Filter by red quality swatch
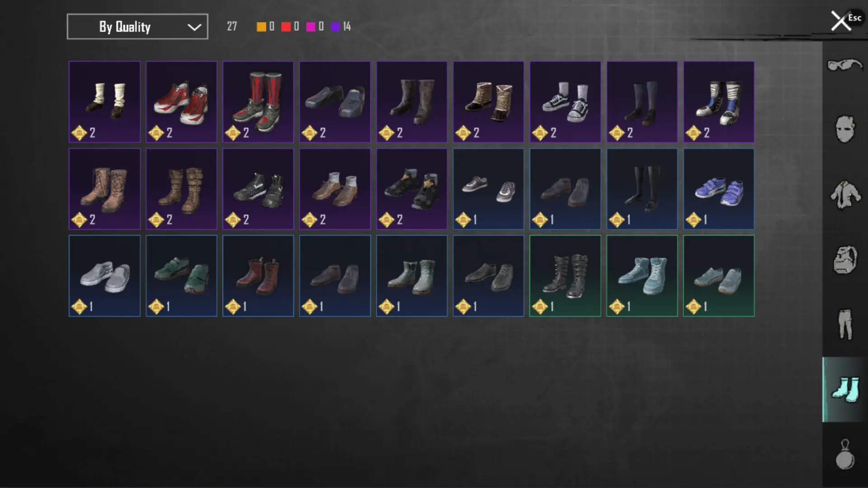Viewport: 868px width, 488px height. pyautogui.click(x=286, y=27)
